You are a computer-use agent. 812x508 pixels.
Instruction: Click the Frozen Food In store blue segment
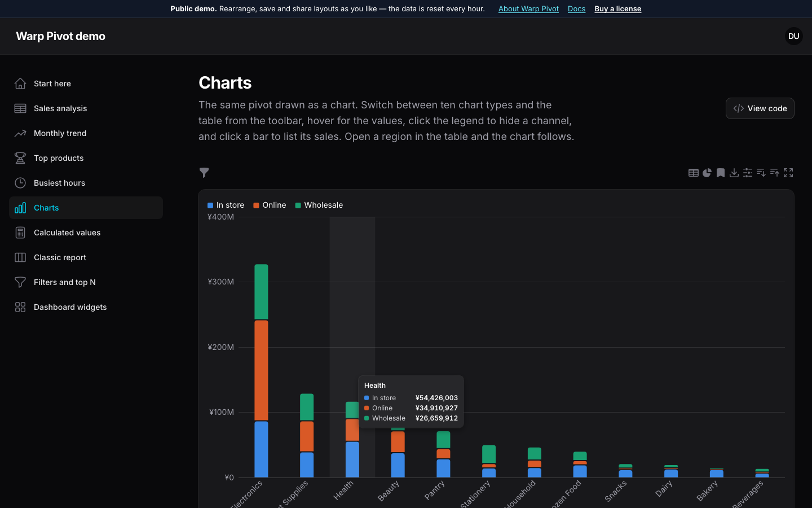[x=580, y=471]
